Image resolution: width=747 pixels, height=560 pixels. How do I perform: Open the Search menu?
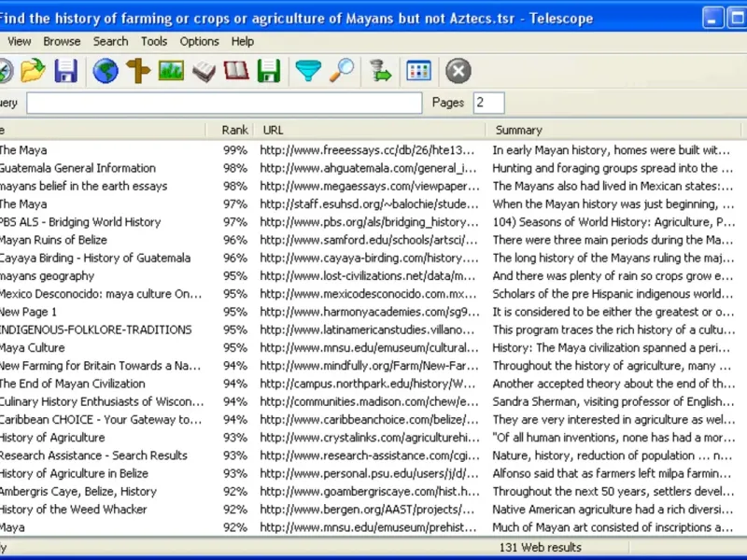(110, 41)
